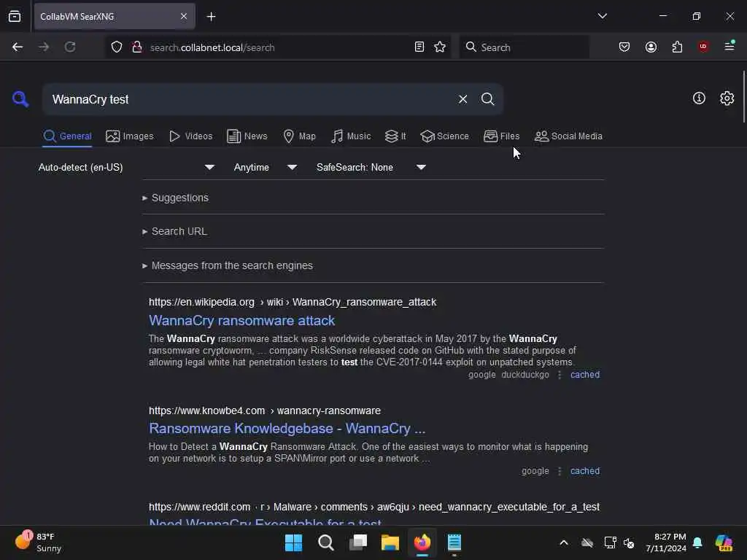View site security lock icon

point(136,47)
